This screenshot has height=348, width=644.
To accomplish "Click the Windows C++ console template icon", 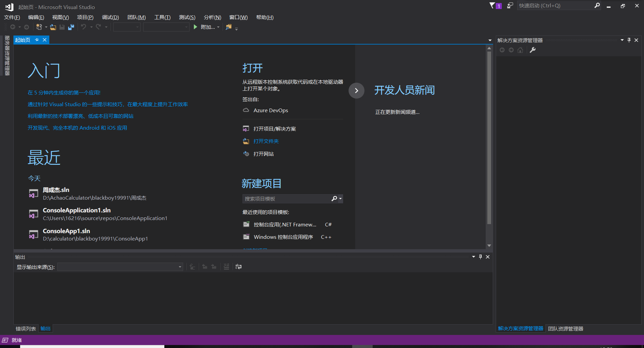I will (246, 237).
